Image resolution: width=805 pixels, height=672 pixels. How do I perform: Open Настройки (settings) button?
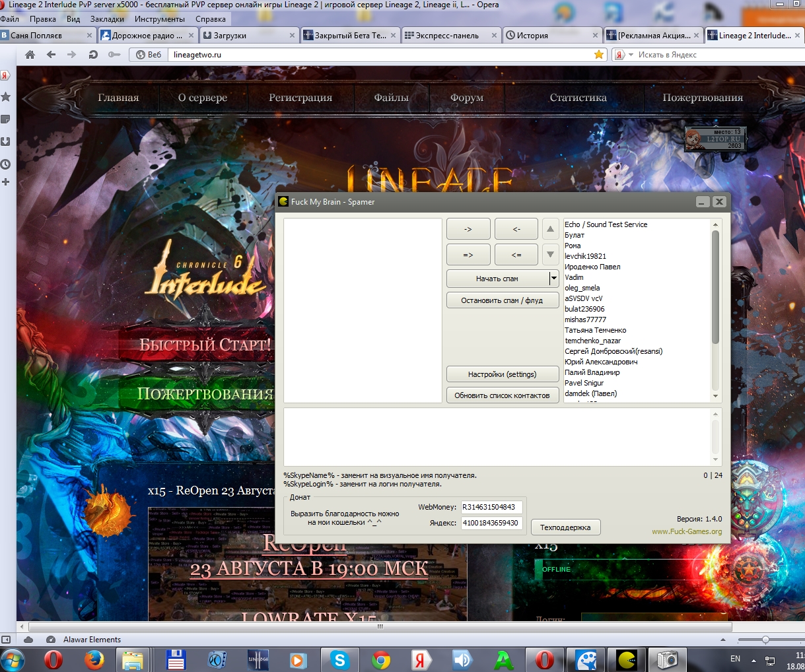503,374
